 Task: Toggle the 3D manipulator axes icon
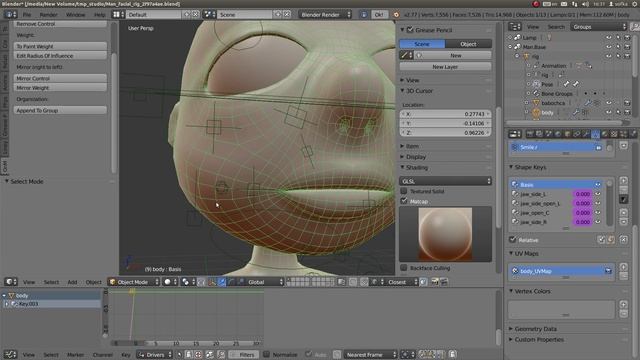coord(212,282)
